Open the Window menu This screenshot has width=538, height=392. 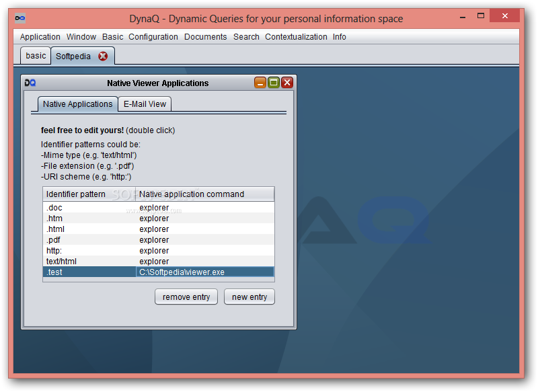coord(81,37)
